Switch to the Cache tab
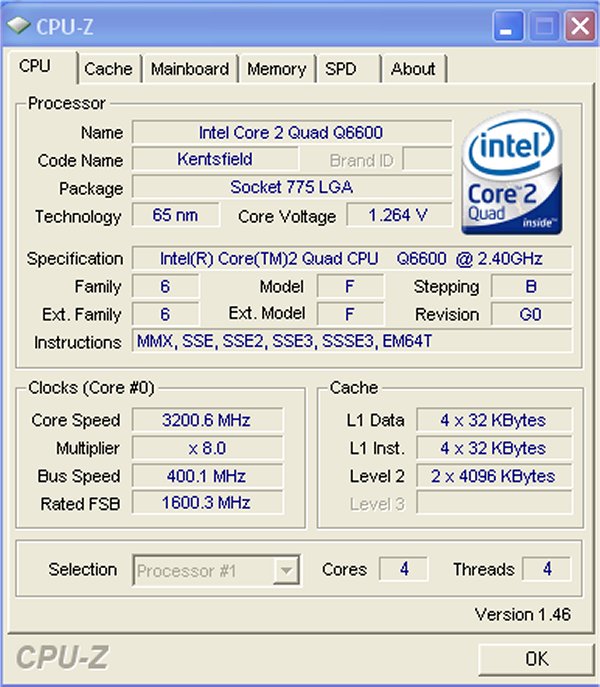The height and width of the screenshot is (687, 600). [x=108, y=69]
